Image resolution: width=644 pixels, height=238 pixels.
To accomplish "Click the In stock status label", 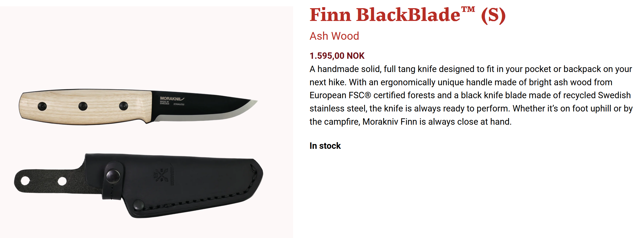I will click(325, 146).
